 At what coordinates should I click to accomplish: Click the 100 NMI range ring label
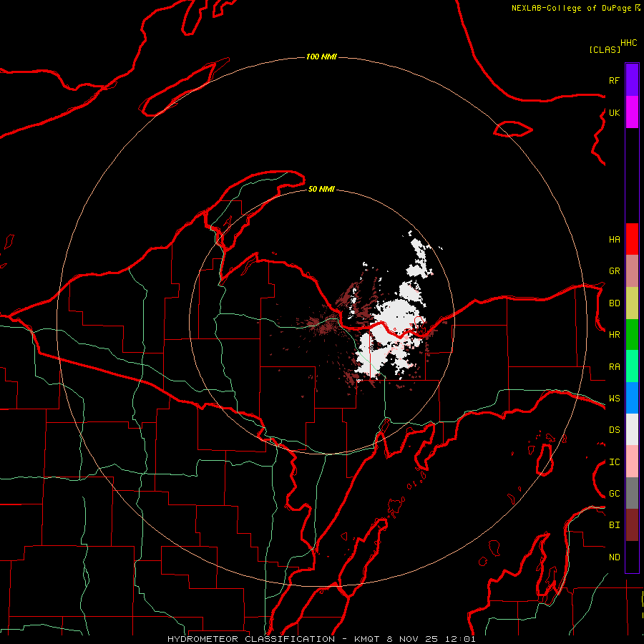[321, 57]
